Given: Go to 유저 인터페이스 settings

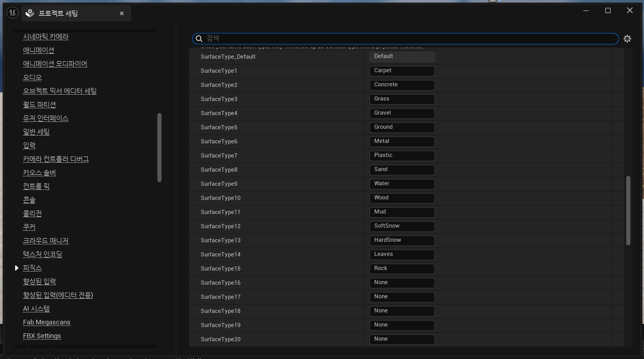Looking at the screenshot, I should click(x=45, y=118).
